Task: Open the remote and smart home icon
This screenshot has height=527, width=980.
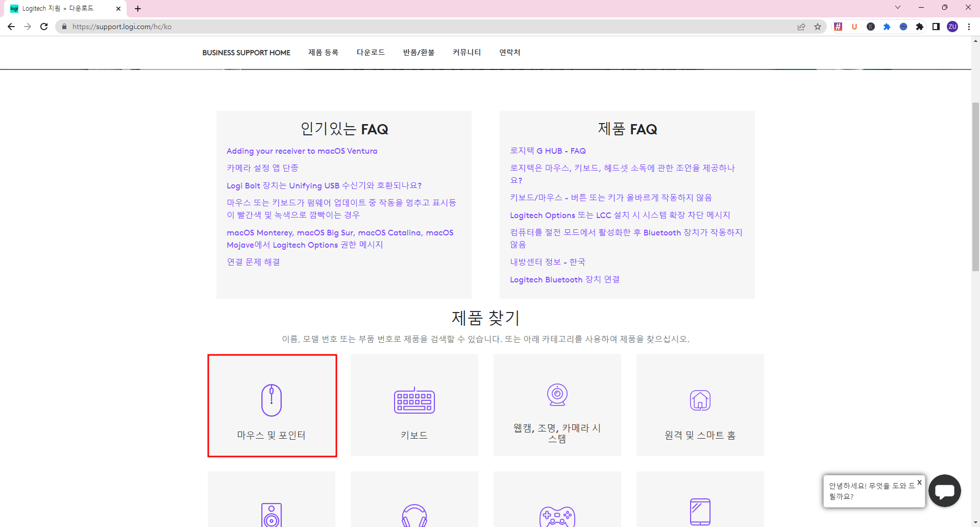Action: (700, 400)
